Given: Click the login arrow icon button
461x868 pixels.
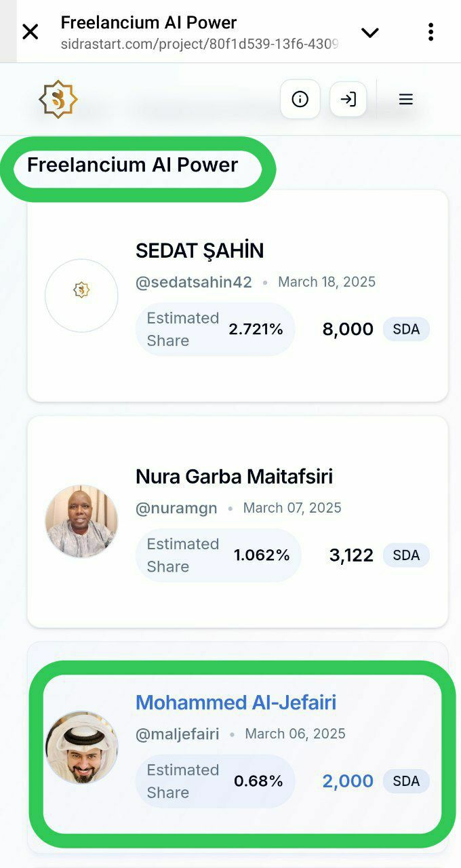Looking at the screenshot, I should coord(348,100).
